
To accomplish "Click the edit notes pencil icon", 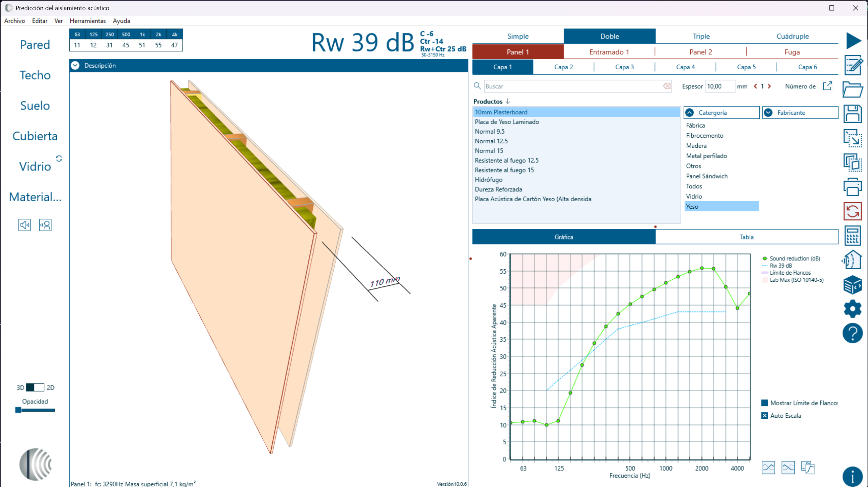I will [852, 65].
